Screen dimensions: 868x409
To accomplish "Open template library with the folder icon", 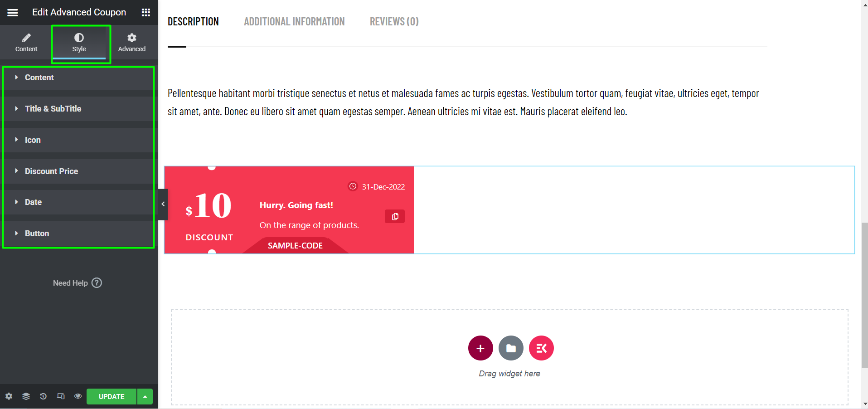I will (x=510, y=348).
